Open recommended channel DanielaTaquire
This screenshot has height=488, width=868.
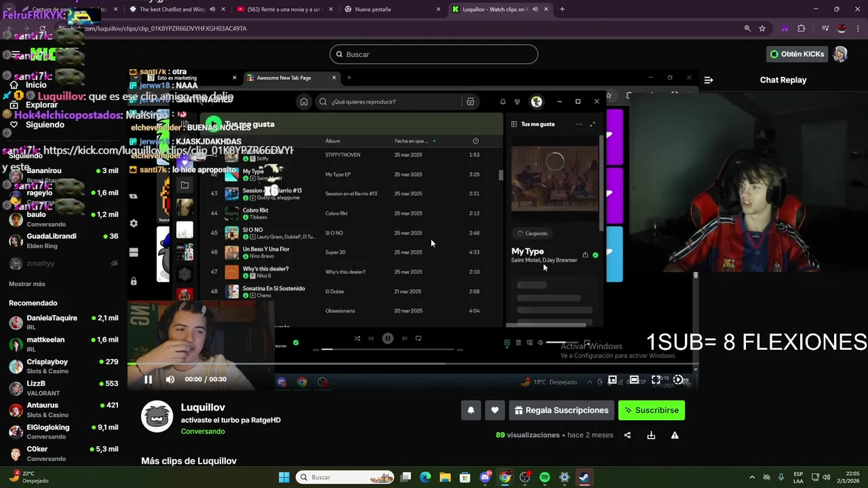(x=63, y=322)
